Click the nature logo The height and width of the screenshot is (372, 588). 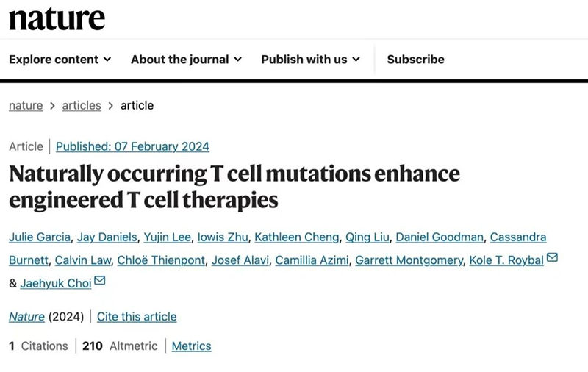click(x=57, y=20)
